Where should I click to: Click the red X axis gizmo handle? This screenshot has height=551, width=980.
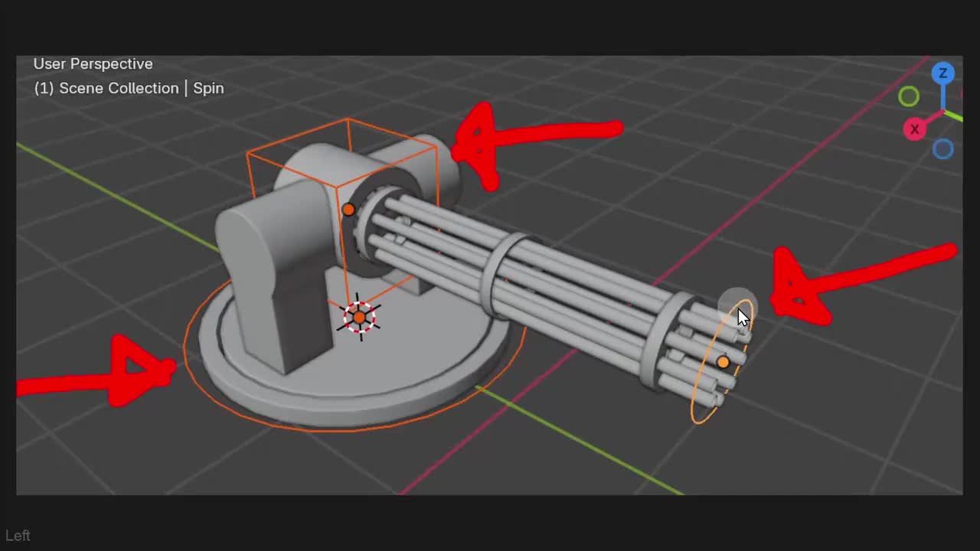(914, 129)
